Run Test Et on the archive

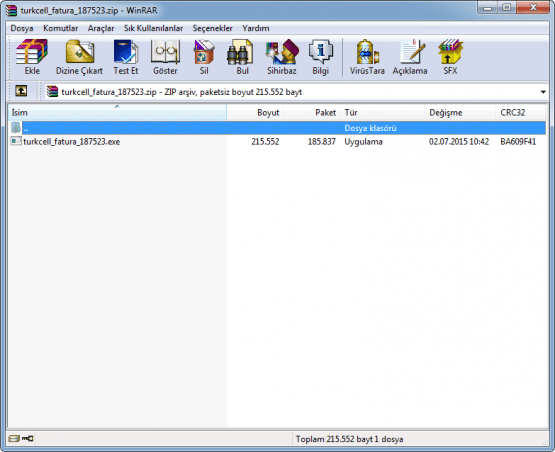point(126,52)
